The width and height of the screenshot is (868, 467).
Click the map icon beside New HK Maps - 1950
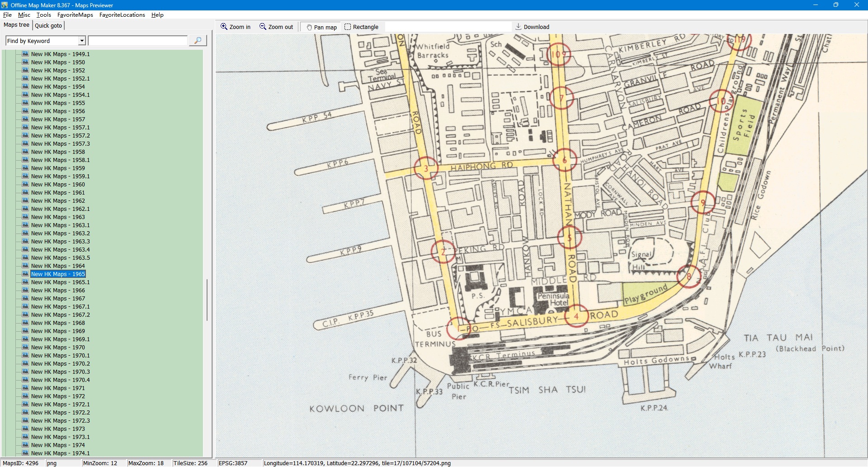click(25, 62)
